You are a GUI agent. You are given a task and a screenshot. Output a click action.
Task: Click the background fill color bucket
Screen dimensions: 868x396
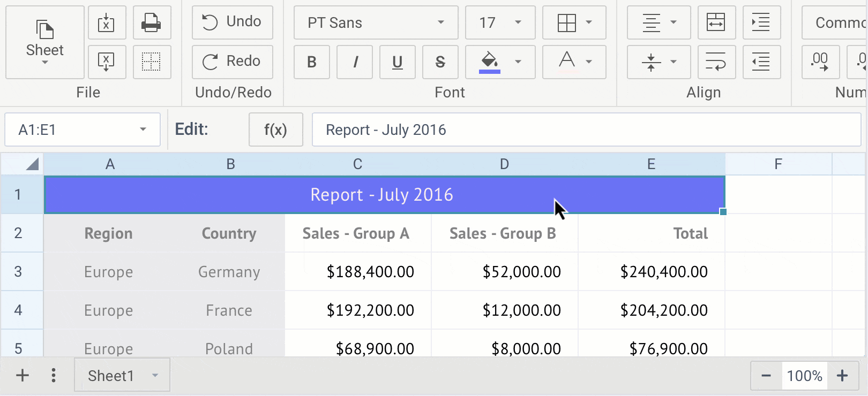point(490,61)
